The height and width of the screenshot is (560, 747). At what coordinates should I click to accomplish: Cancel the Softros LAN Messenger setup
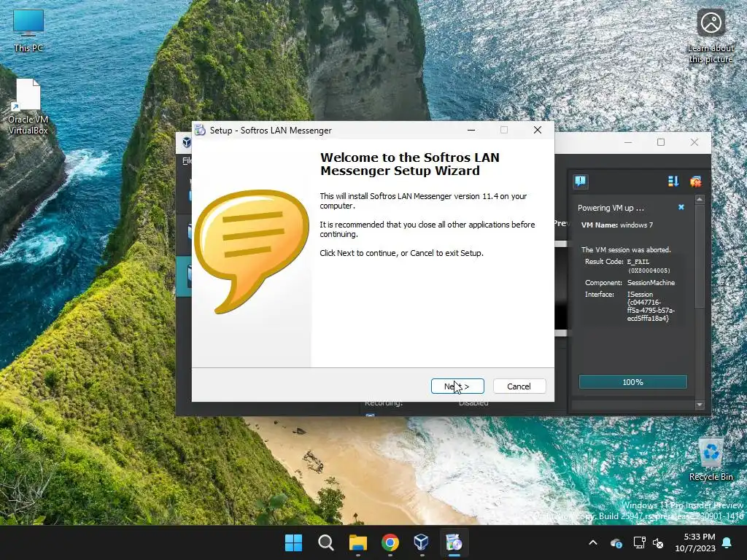point(519,386)
